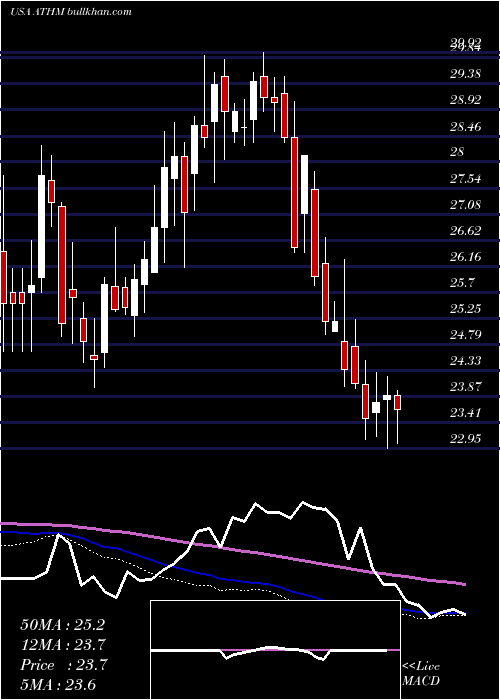500x700 pixels.
Task: Click the 25.7 price axis label
Action: pos(462,283)
